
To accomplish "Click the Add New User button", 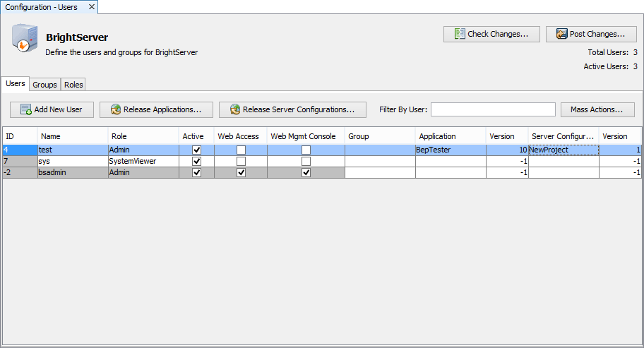I will coord(52,109).
